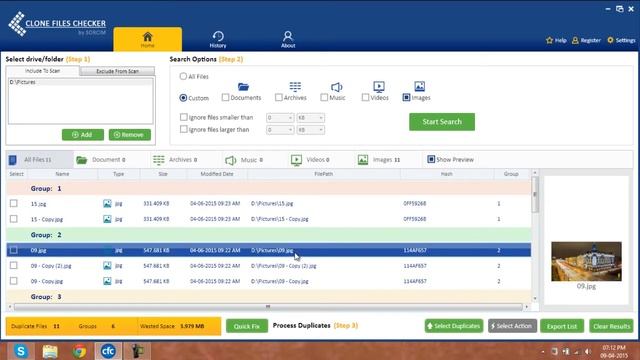Click the Export List button

(x=562, y=326)
